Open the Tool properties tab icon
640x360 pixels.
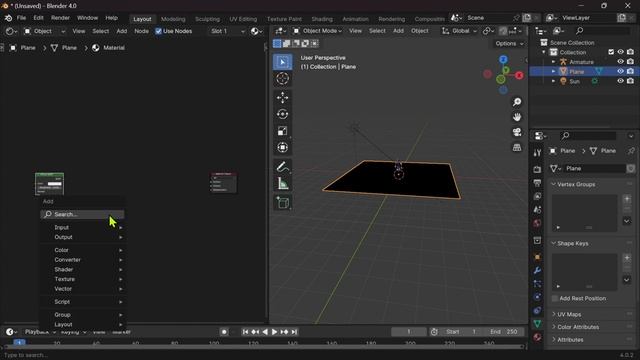click(537, 153)
